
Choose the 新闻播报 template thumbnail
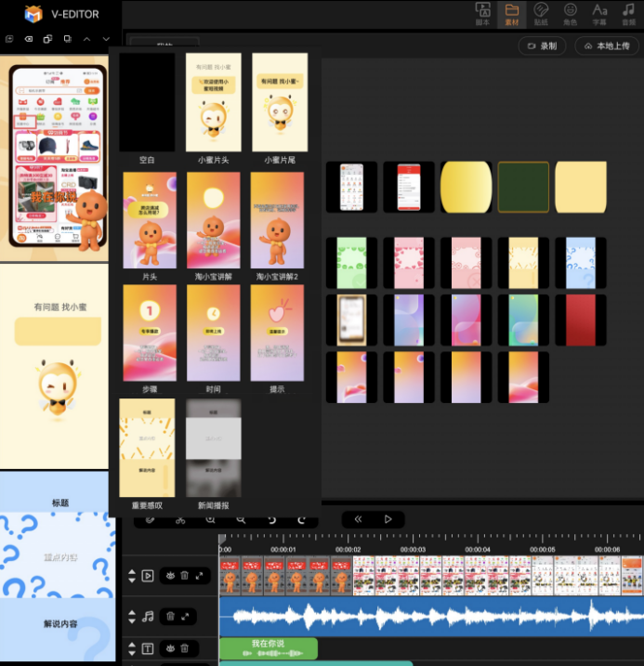pos(213,448)
